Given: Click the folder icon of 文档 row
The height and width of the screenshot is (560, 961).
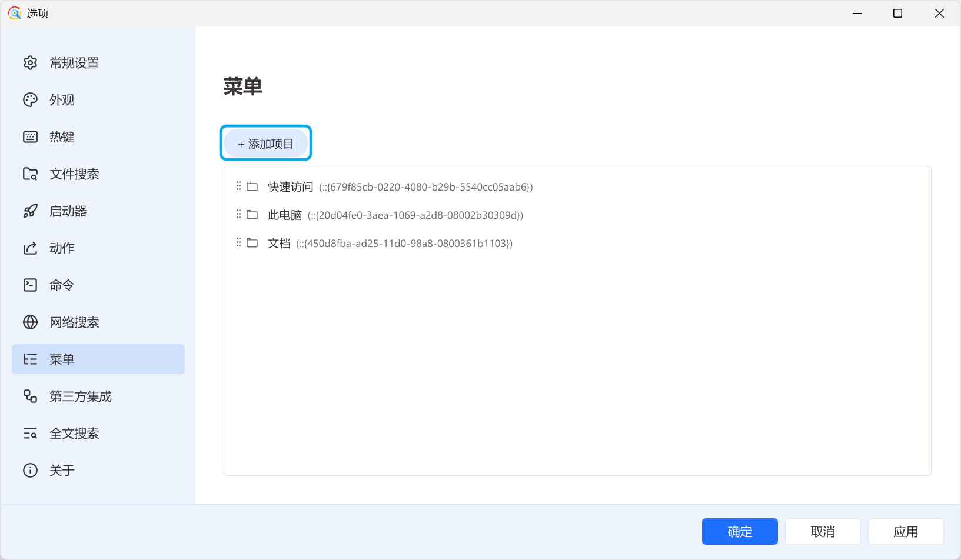Looking at the screenshot, I should (x=252, y=243).
